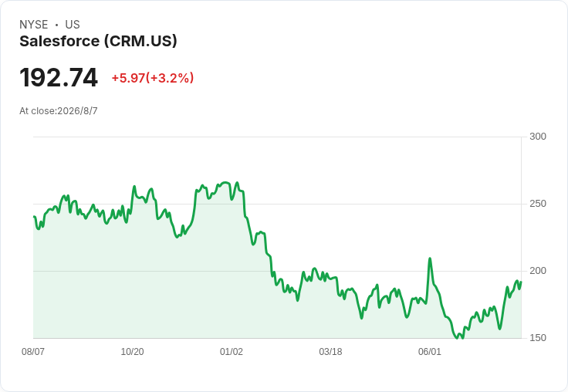Click the 01/02 x-axis date label
The image size is (568, 392).
pos(232,352)
